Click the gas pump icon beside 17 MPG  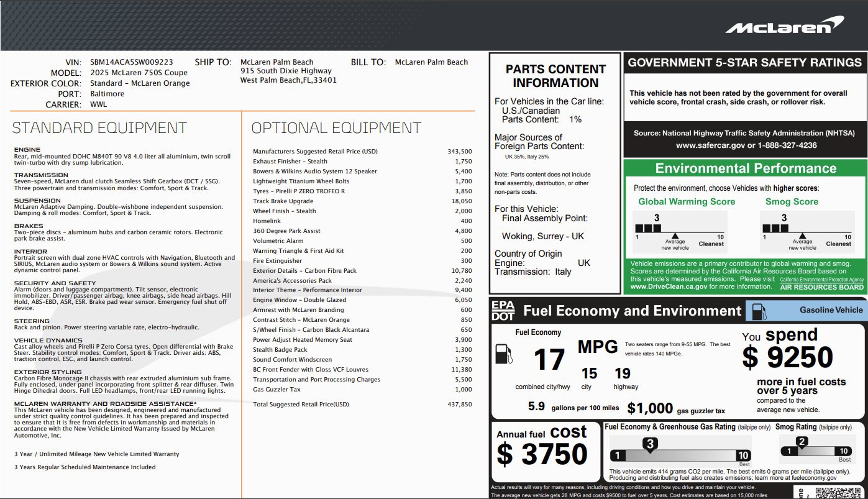[x=503, y=355]
